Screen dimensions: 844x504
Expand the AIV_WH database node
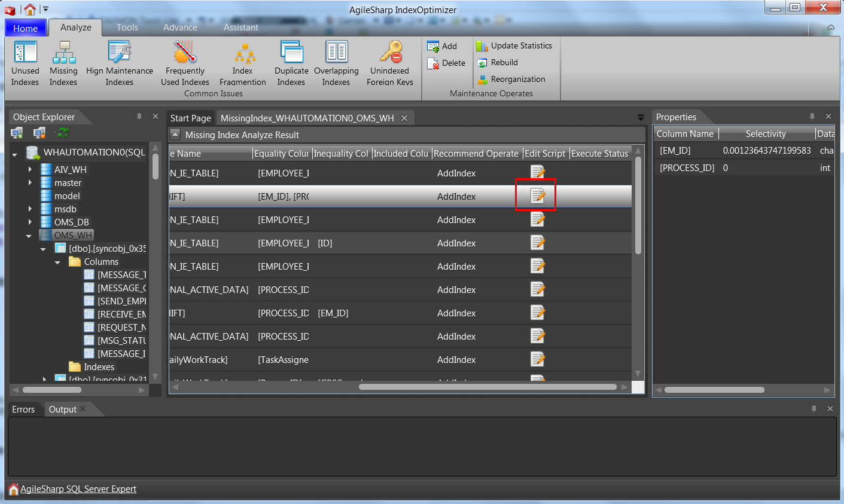click(30, 169)
